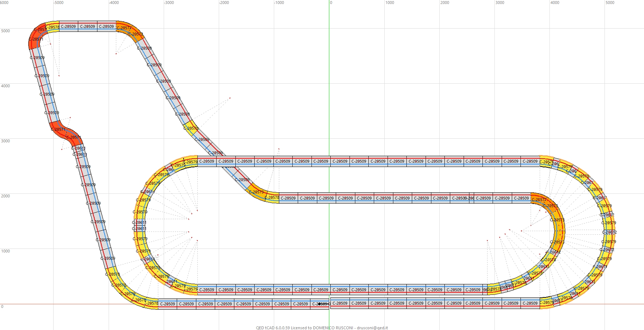Click the -4000 horizontal ruler label
Screen dimensions: 644x330
click(x=114, y=3)
